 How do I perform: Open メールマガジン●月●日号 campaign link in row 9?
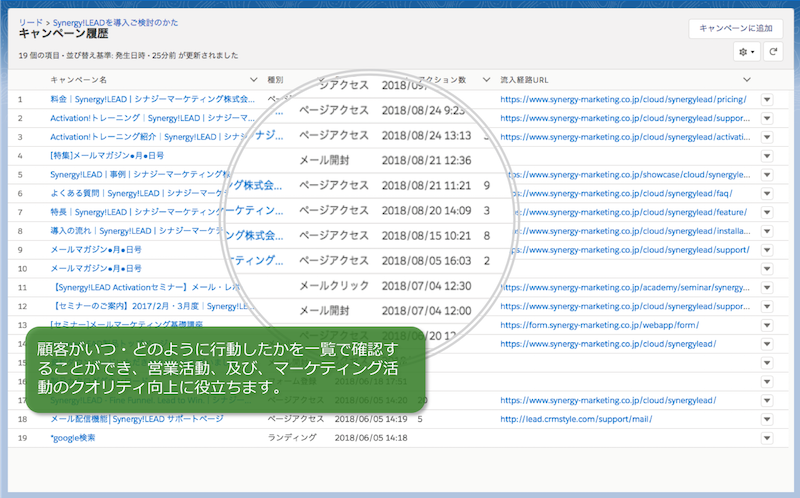tap(96, 250)
